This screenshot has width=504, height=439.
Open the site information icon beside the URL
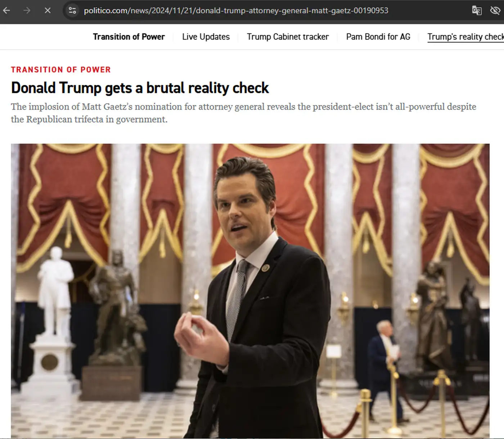pyautogui.click(x=72, y=10)
